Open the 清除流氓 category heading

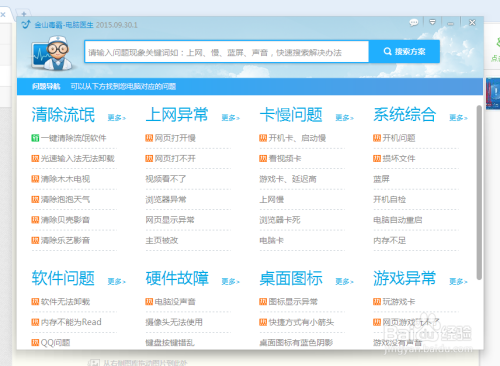(x=63, y=115)
